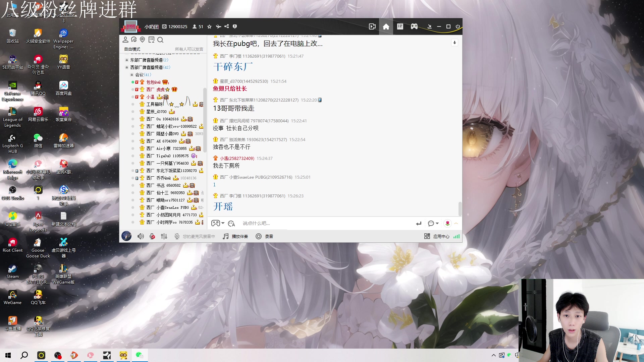644x362 pixels.
Task: Click the send message arrow button
Action: point(418,223)
